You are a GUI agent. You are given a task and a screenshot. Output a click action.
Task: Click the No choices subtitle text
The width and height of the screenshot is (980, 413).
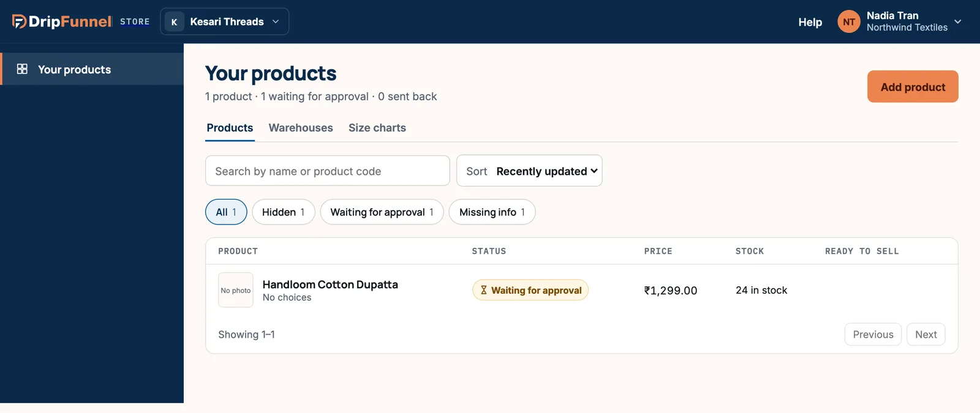tap(287, 297)
